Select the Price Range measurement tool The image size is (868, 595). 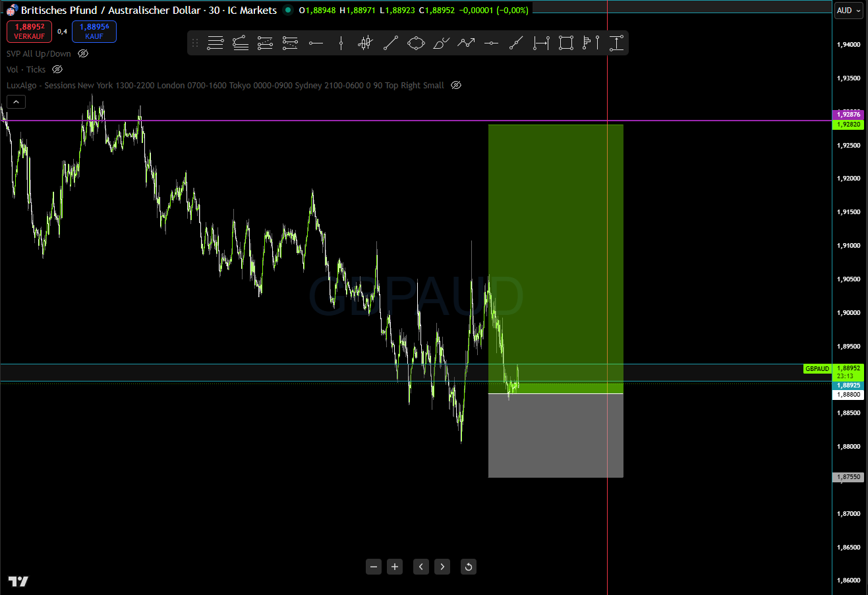coord(616,42)
